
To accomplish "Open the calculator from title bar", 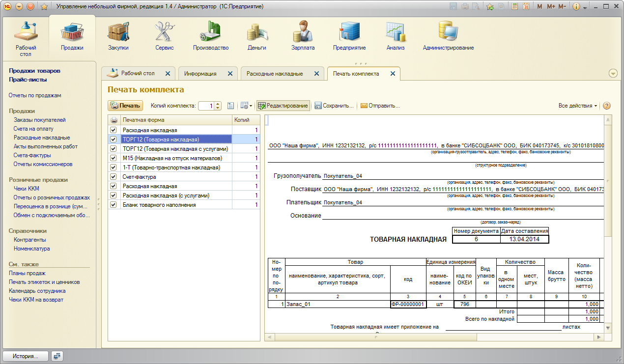I will pos(514,7).
